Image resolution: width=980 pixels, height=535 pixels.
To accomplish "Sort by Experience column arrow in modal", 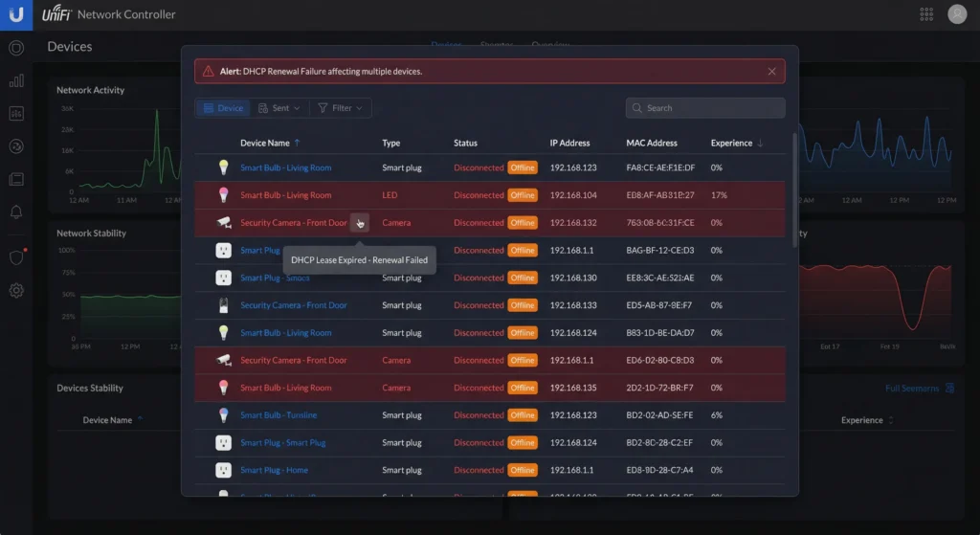I will (760, 144).
